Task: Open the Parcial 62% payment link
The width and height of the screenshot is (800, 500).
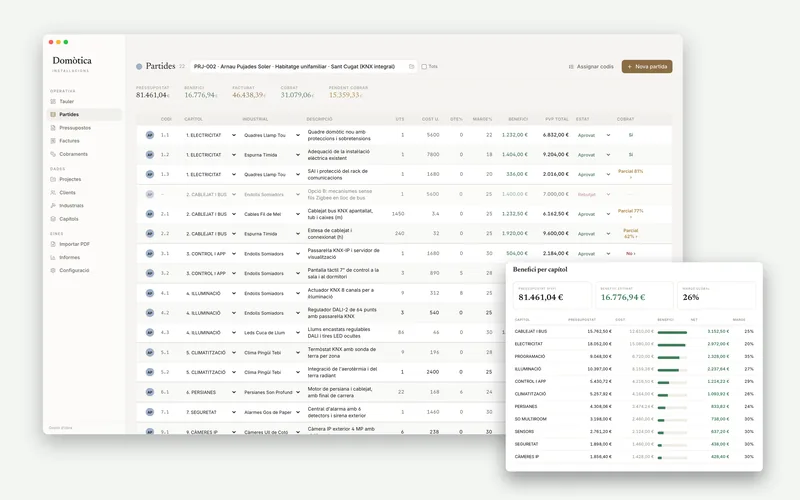Action: [x=631, y=234]
